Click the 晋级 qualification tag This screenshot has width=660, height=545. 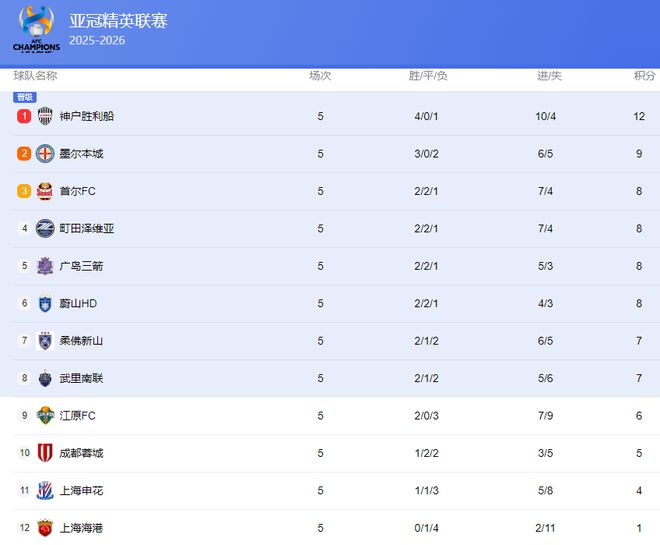(x=25, y=97)
